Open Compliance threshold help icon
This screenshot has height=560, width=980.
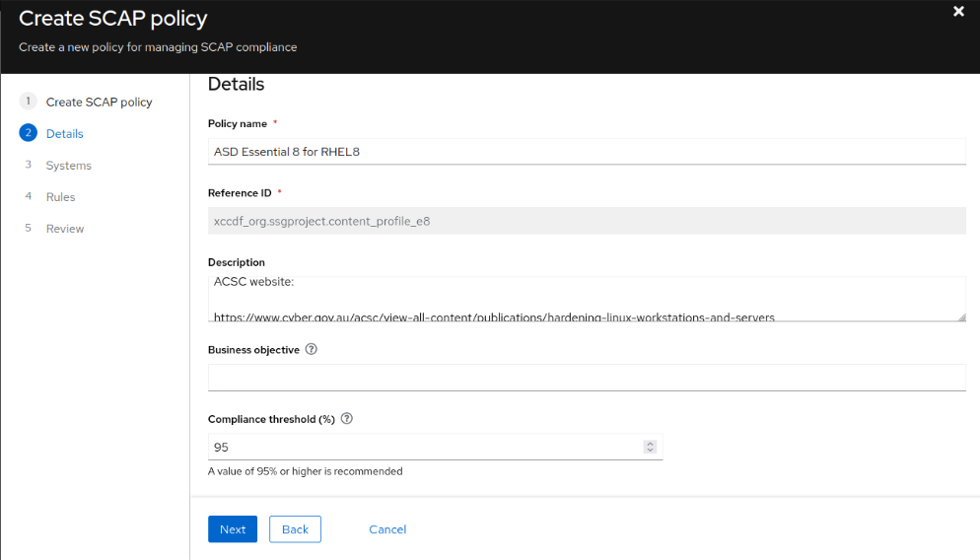pyautogui.click(x=347, y=419)
